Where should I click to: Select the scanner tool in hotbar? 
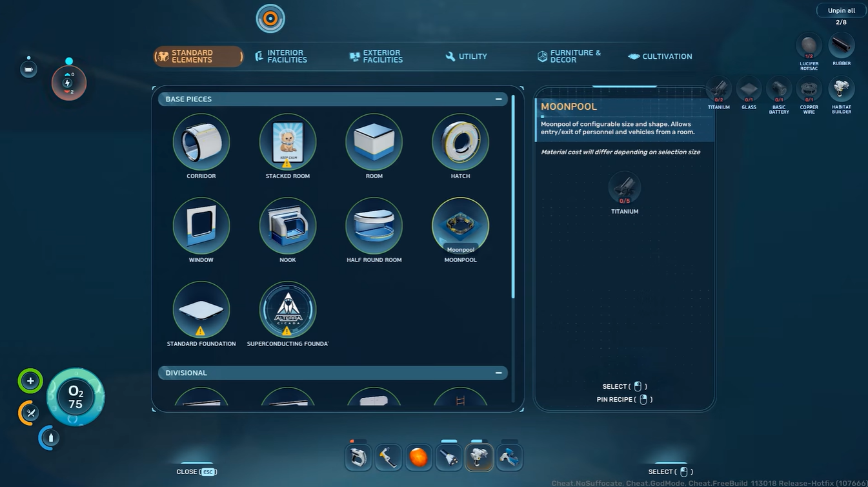coord(358,458)
